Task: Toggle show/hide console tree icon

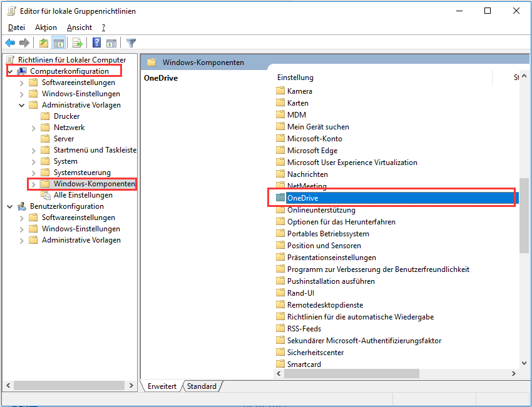Action: 59,43
